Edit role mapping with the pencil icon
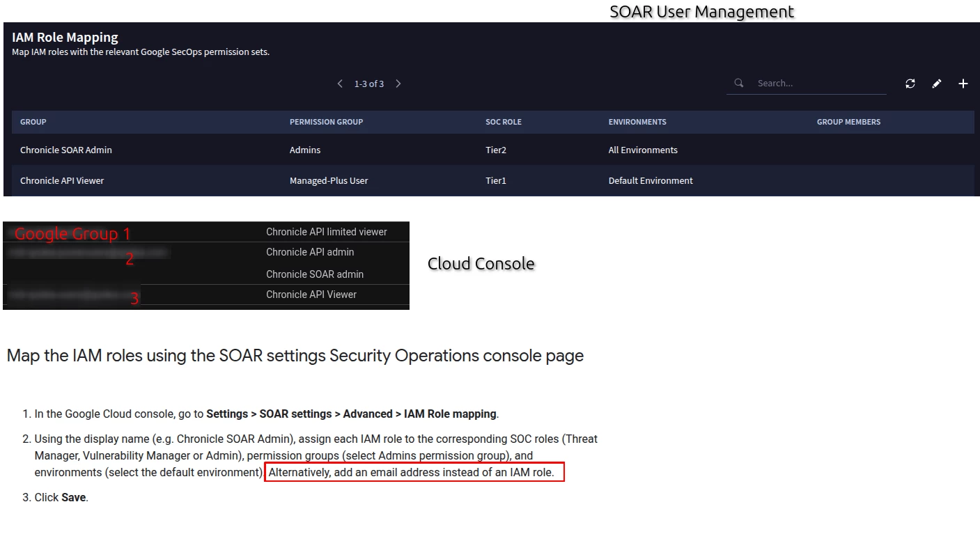This screenshot has width=980, height=557. coord(937,84)
